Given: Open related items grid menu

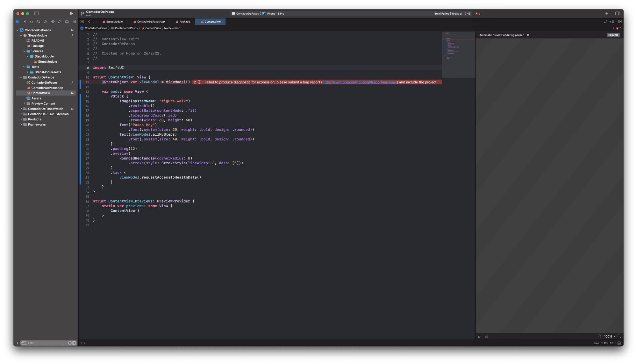Looking at the screenshot, I should point(82,22).
